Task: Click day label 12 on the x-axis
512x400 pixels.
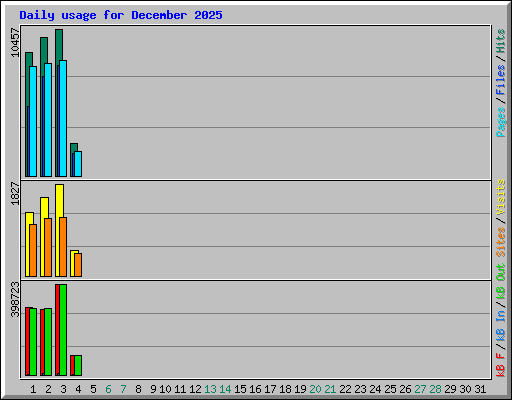Action: pos(195,389)
